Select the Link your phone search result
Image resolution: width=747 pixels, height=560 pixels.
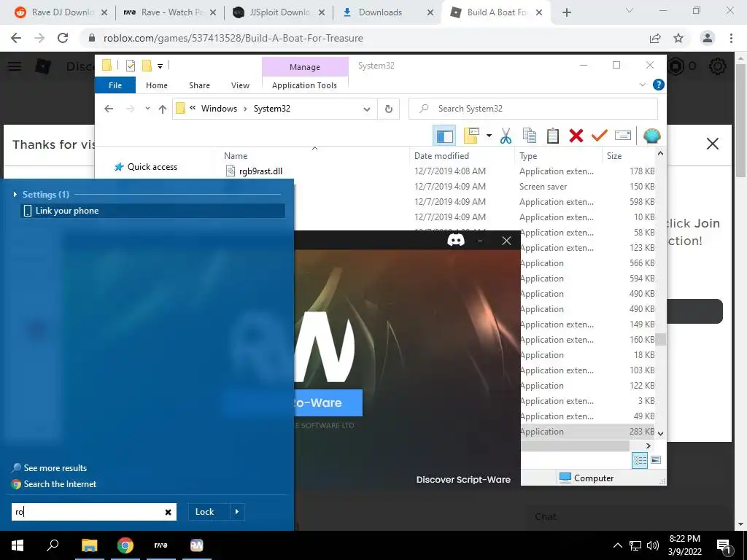point(153,211)
